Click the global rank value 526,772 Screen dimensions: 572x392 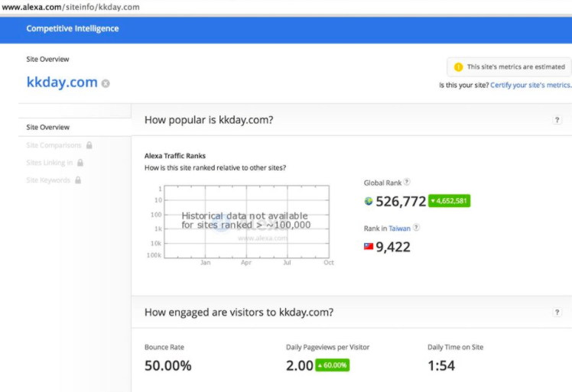[x=401, y=201]
